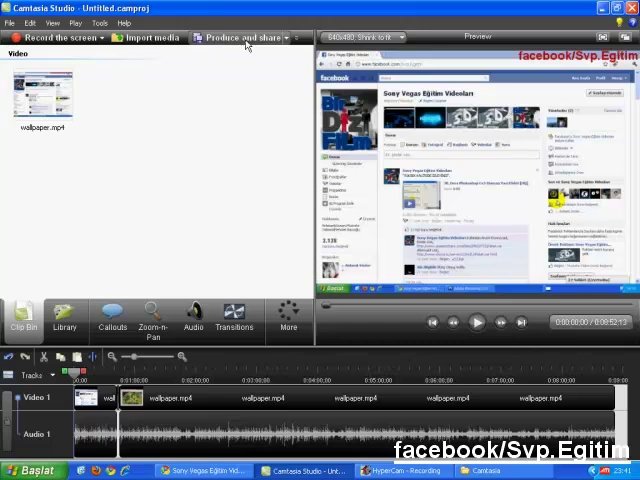Viewport: 640px width, 480px height.
Task: Select second wallpaper.mp4 clip thumbnail on timeline
Action: pyautogui.click(x=132, y=398)
